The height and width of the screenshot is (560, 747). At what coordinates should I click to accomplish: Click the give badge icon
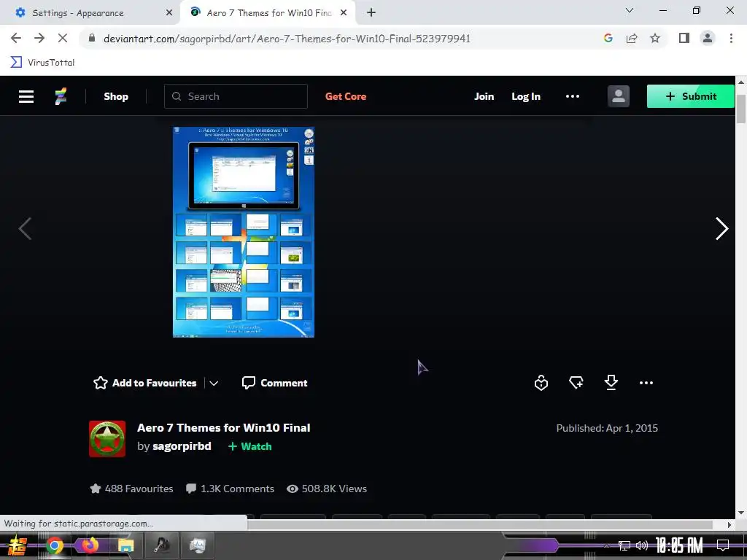[541, 383]
